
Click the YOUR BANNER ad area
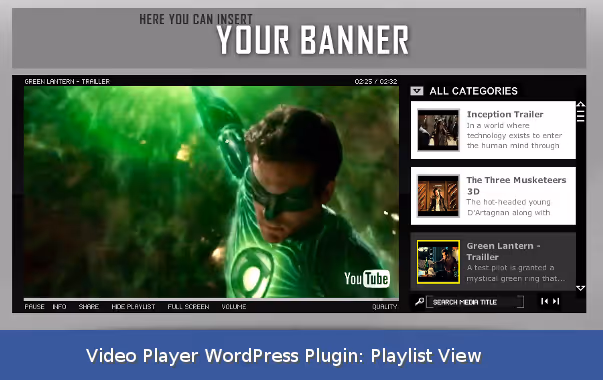(299, 38)
